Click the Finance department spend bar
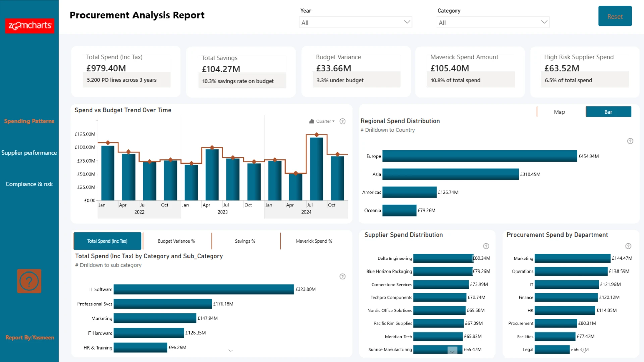The image size is (644, 362). [x=566, y=297]
